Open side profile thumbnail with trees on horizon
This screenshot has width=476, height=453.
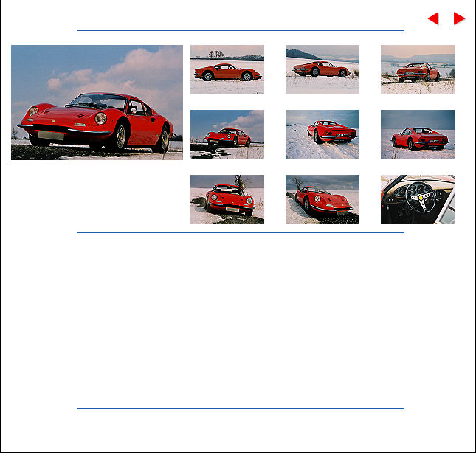pos(227,70)
